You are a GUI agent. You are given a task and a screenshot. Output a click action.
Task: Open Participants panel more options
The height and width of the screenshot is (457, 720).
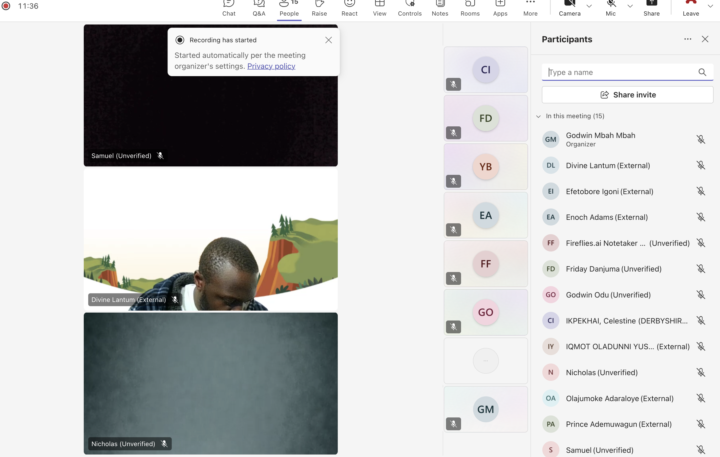687,39
